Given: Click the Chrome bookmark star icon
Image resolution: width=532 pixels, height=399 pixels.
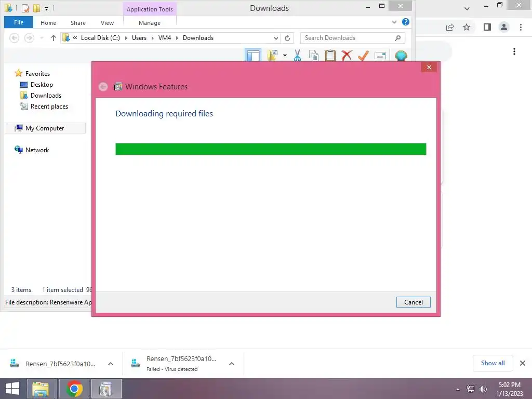Looking at the screenshot, I should point(467,27).
